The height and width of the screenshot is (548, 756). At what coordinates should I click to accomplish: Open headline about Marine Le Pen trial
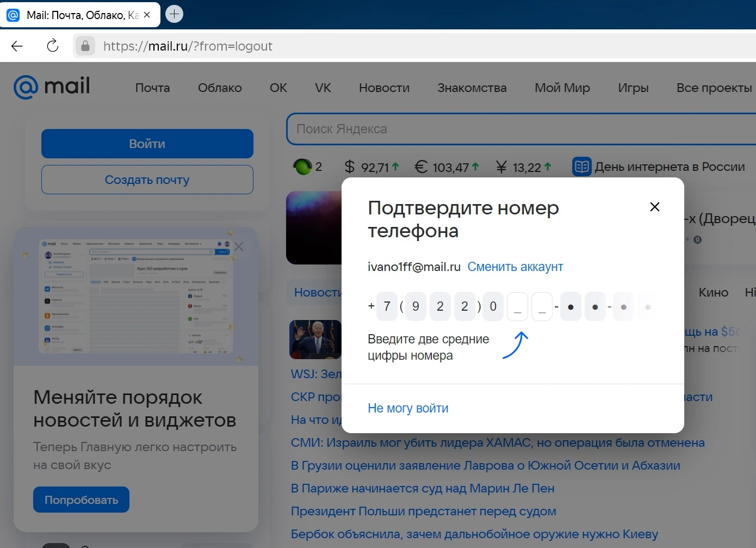423,488
